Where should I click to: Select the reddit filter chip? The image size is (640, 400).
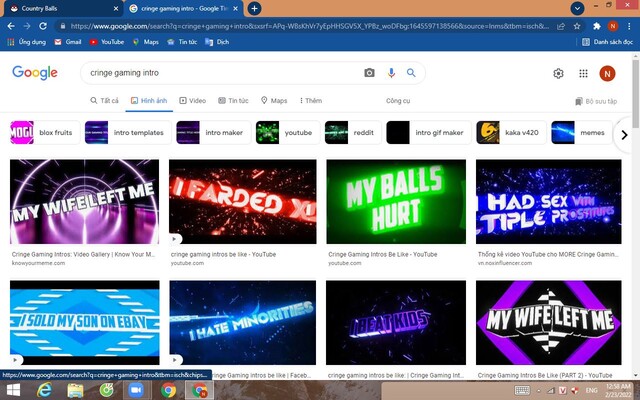pyautogui.click(x=353, y=133)
